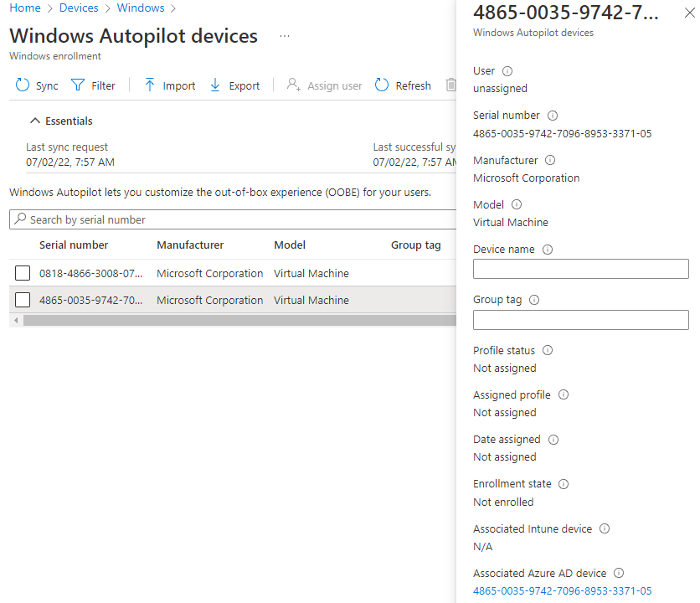Click into the Group tag text field

tap(581, 320)
